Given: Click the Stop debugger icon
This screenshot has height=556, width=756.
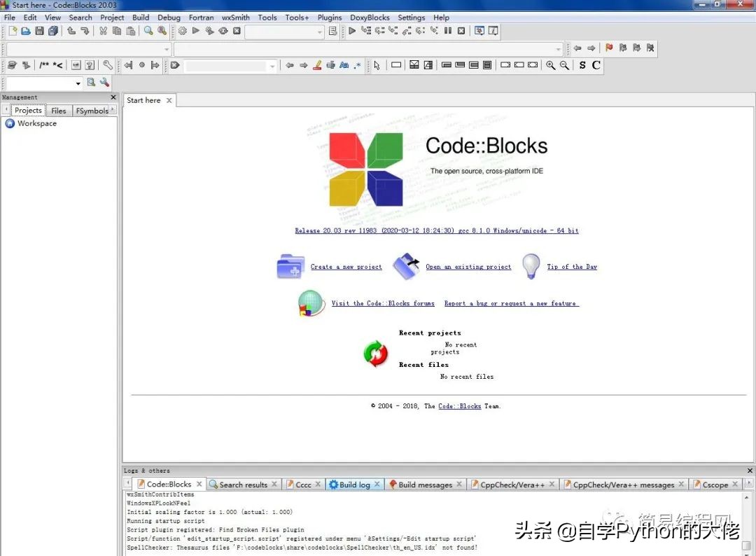Looking at the screenshot, I should 461,31.
